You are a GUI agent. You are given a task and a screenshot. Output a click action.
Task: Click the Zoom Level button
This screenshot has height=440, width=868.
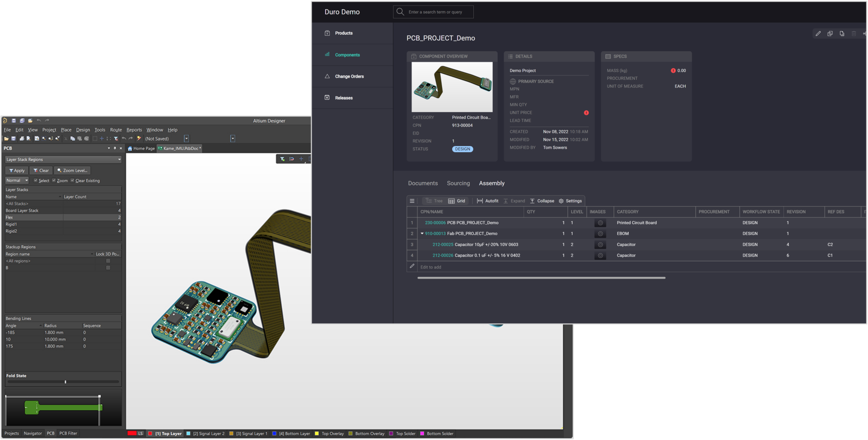click(x=72, y=170)
